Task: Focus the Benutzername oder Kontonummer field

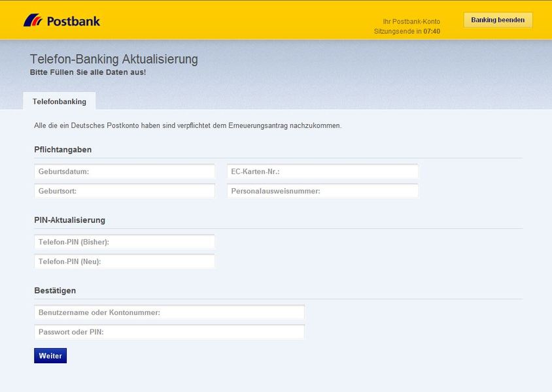Action: click(169, 312)
